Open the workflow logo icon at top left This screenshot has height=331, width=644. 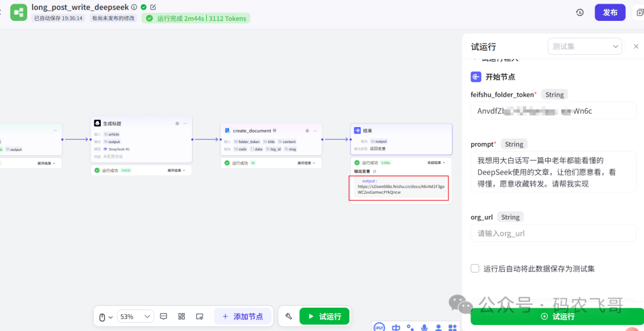pyautogui.click(x=18, y=13)
